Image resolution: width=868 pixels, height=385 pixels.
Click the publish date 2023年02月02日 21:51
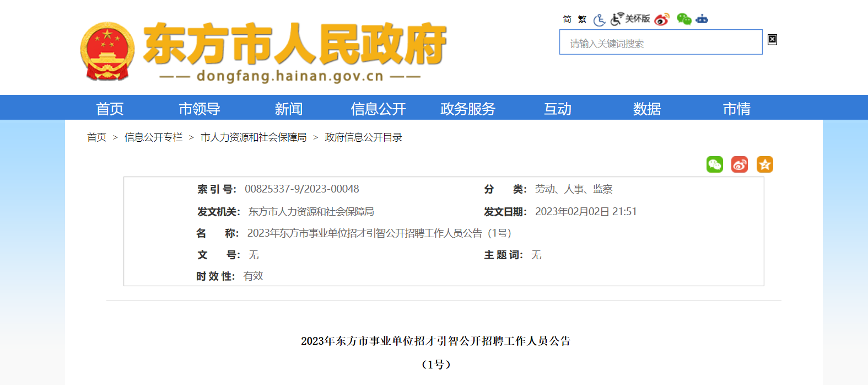[x=586, y=212]
